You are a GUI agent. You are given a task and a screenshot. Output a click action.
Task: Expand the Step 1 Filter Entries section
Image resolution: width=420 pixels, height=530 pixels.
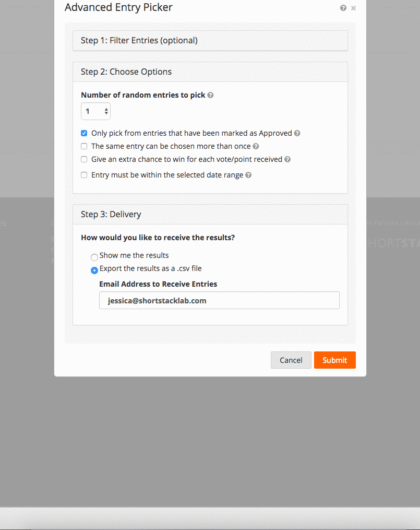click(x=210, y=40)
